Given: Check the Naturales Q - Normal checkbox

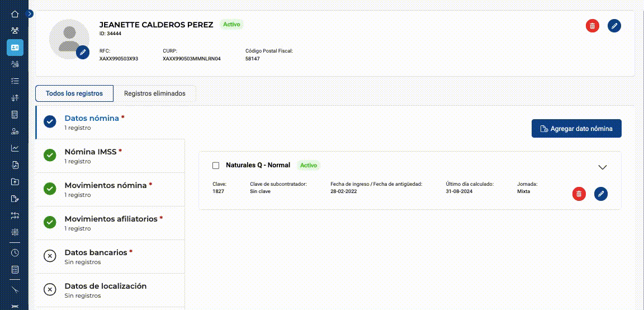Looking at the screenshot, I should 216,165.
